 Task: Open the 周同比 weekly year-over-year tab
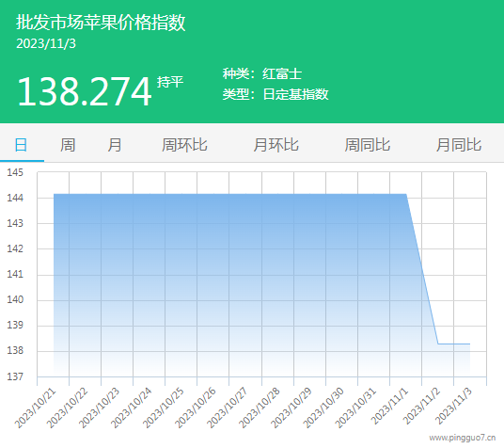point(368,145)
